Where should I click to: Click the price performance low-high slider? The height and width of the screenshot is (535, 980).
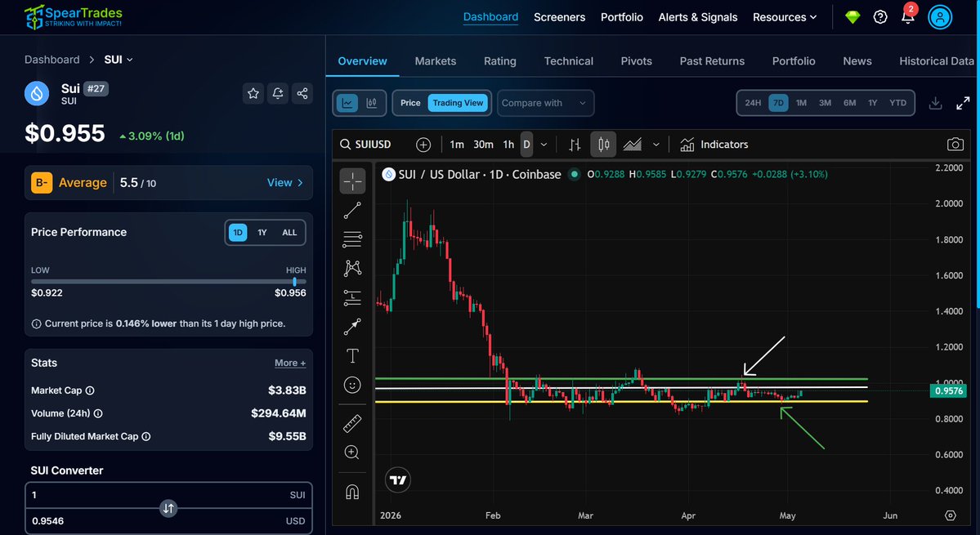pyautogui.click(x=168, y=282)
